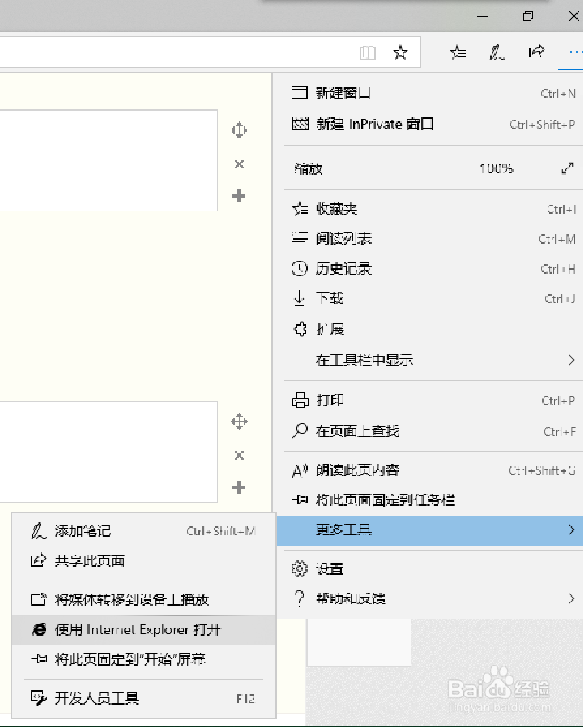The height and width of the screenshot is (728, 584).
Task: Click the three-dot settings and more button
Action: (575, 53)
